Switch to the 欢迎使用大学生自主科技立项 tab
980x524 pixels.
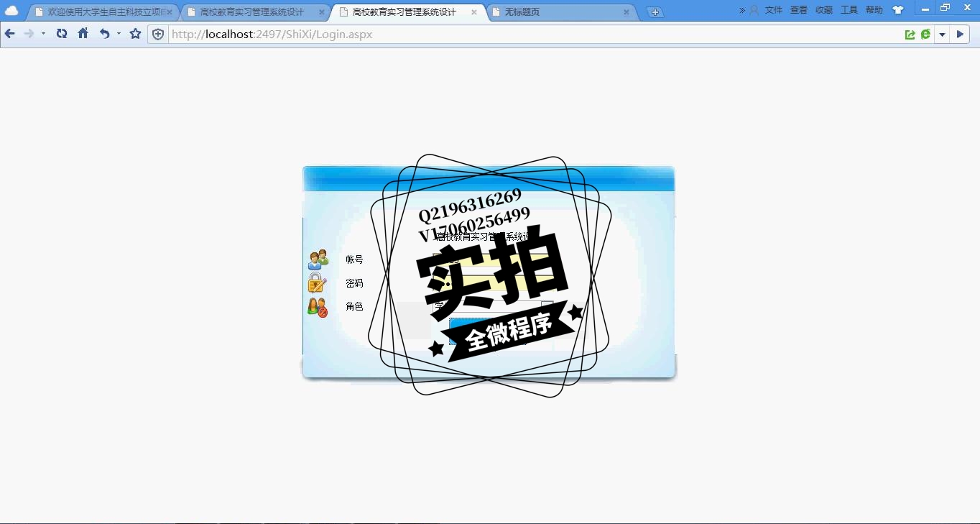tap(104, 12)
